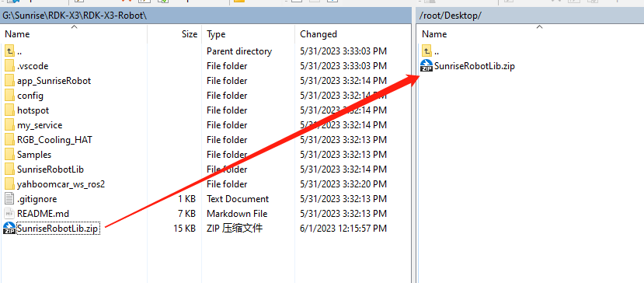Select the .gitignore text document icon
The width and height of the screenshot is (644, 283).
9,199
